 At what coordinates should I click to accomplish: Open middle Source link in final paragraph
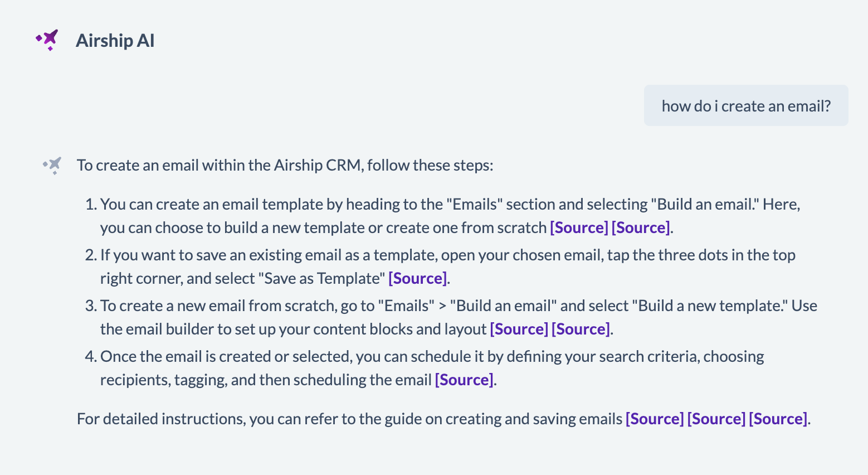716,419
